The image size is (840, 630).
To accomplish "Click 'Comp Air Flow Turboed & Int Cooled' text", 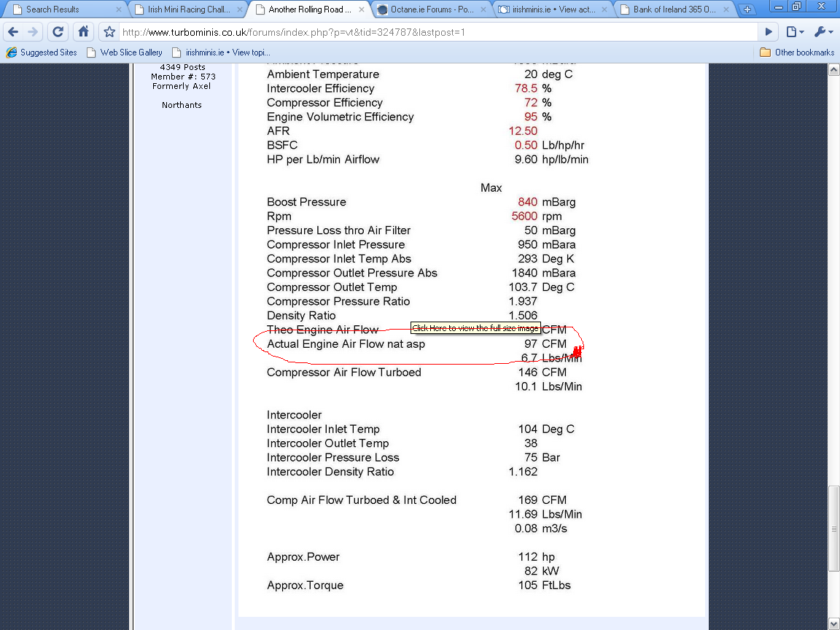I will coord(362,500).
